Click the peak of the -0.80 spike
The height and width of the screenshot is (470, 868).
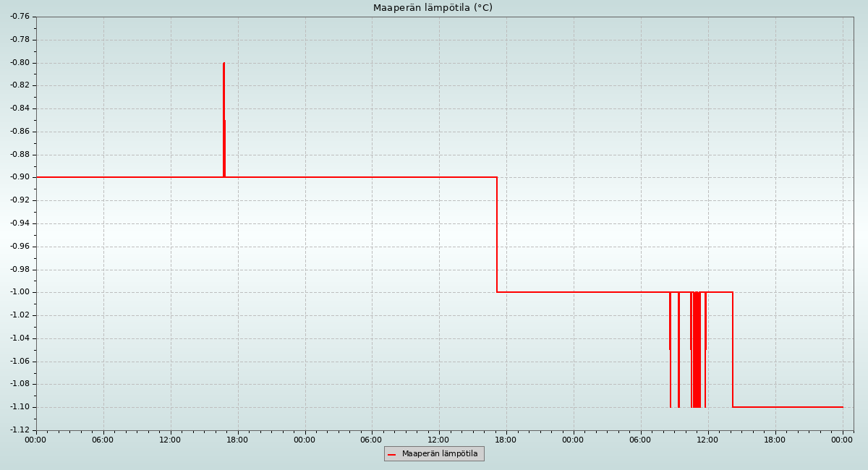[224, 64]
